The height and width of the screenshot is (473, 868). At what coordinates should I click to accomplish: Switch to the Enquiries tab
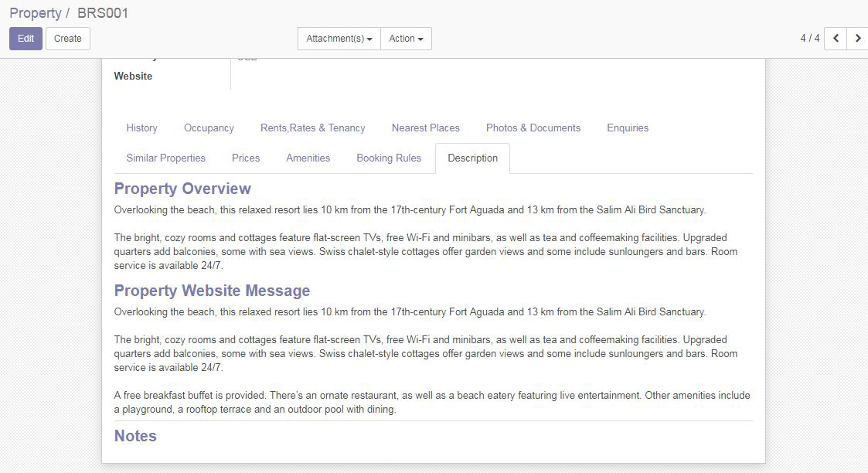[x=628, y=128]
